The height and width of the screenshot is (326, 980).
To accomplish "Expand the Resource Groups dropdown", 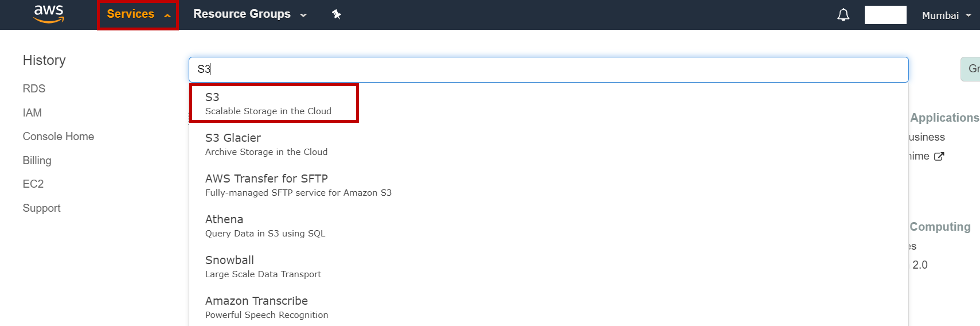I will (x=250, y=14).
